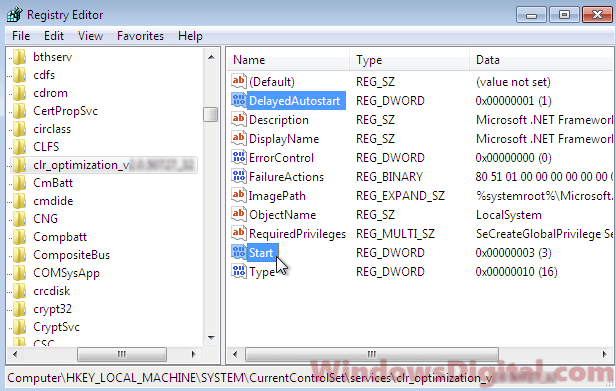The height and width of the screenshot is (391, 616).
Task: Click the CLFS folder icon
Action: click(19, 147)
